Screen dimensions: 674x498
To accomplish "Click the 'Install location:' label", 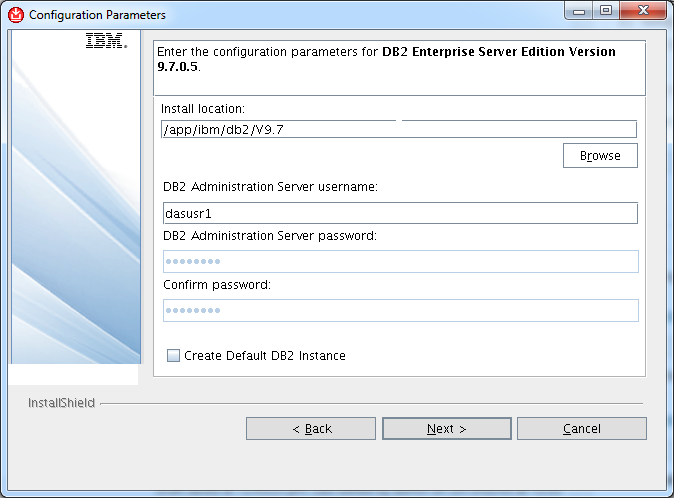I will (203, 109).
